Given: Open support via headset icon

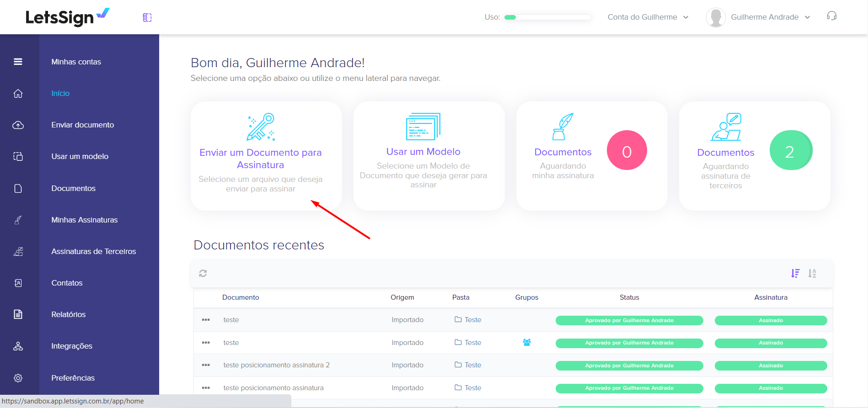Looking at the screenshot, I should point(831,16).
